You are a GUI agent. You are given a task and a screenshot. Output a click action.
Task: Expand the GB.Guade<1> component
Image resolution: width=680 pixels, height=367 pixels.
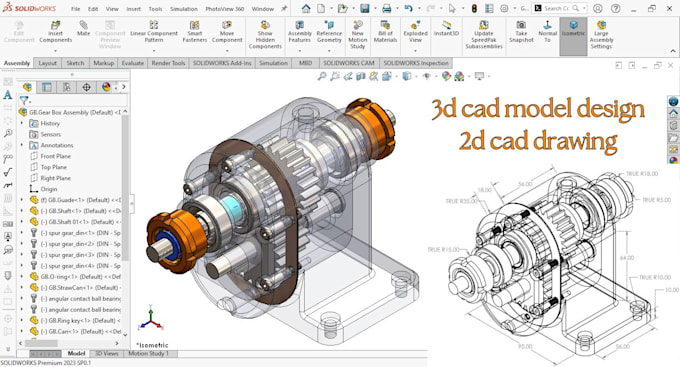pos(22,200)
